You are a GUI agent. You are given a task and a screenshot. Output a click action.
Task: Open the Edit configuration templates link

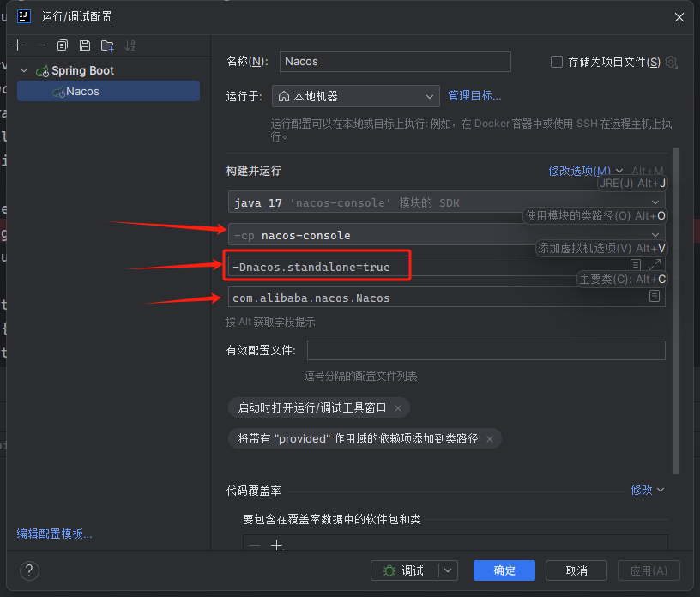tap(54, 534)
